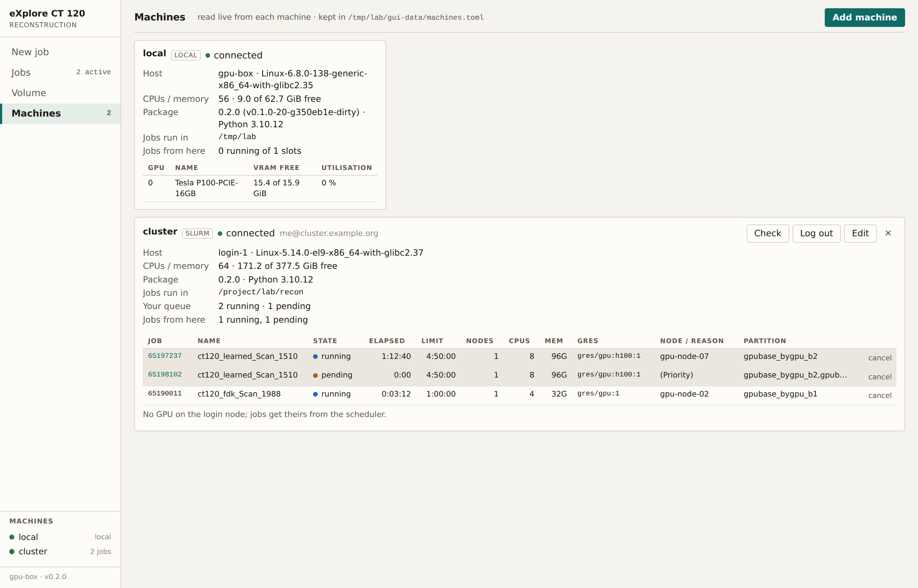Image resolution: width=918 pixels, height=588 pixels.
Task: Click the PARTITION column header
Action: (765, 341)
